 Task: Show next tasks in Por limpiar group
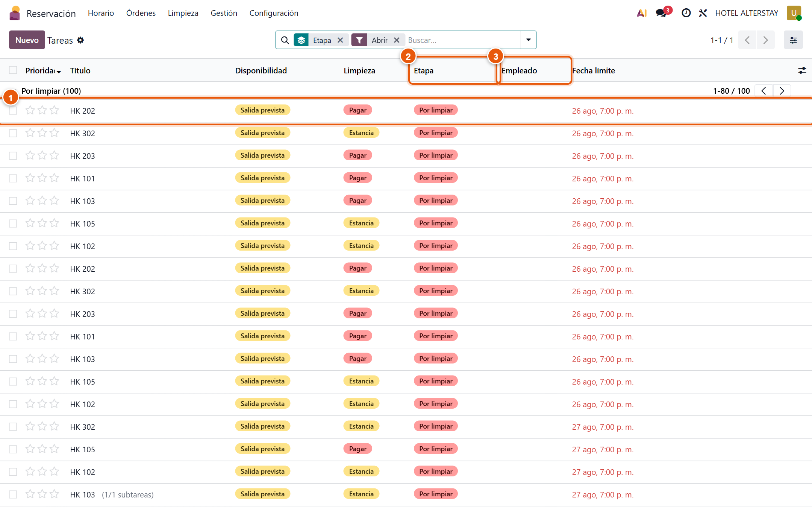(x=782, y=91)
